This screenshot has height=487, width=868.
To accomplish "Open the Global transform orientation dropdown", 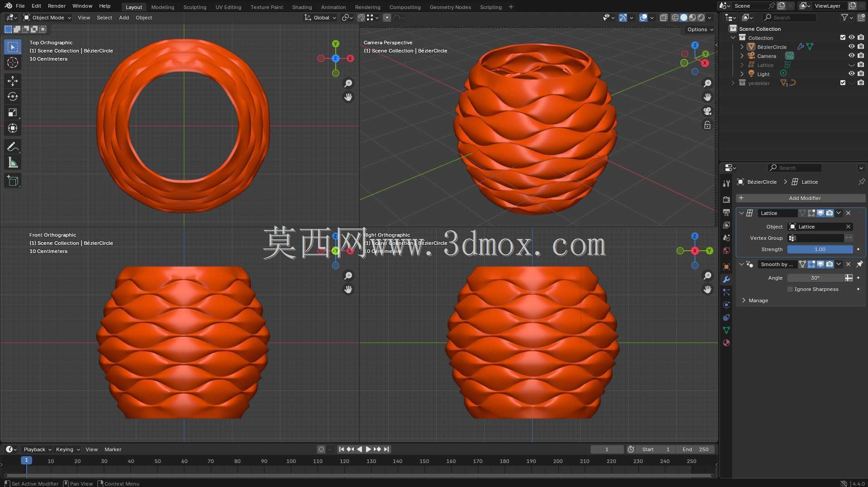I will coord(320,18).
